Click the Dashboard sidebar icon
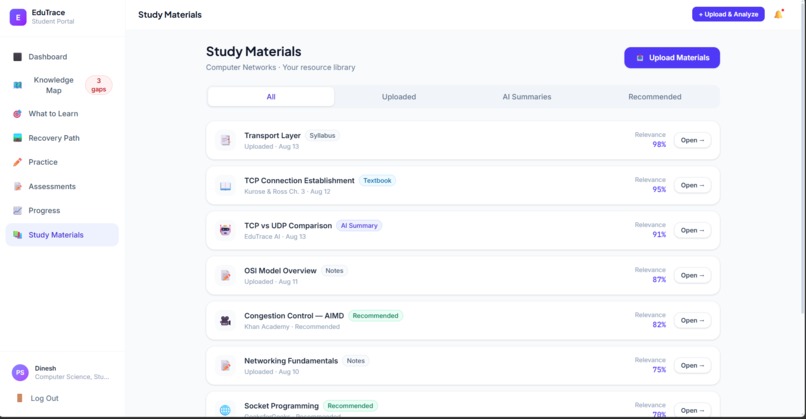 pyautogui.click(x=17, y=57)
